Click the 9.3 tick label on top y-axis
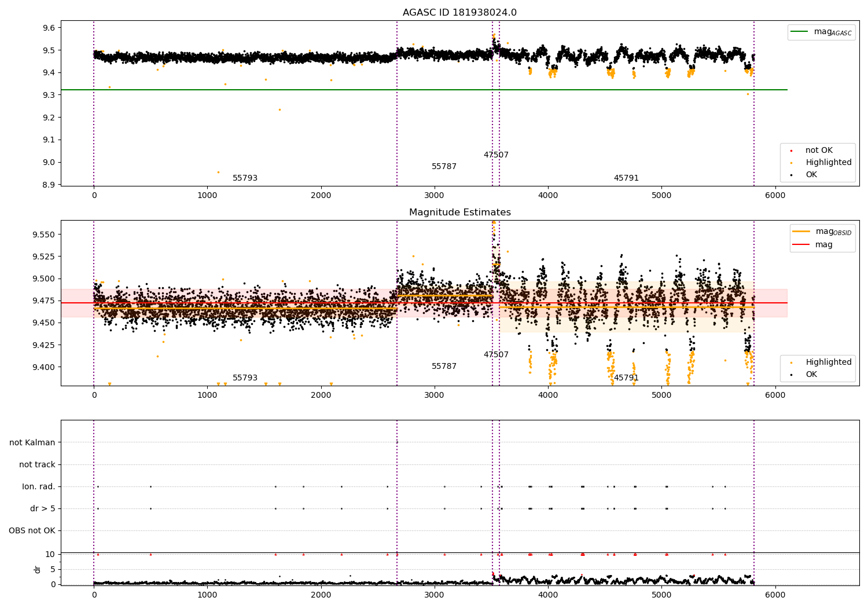 pyautogui.click(x=49, y=96)
